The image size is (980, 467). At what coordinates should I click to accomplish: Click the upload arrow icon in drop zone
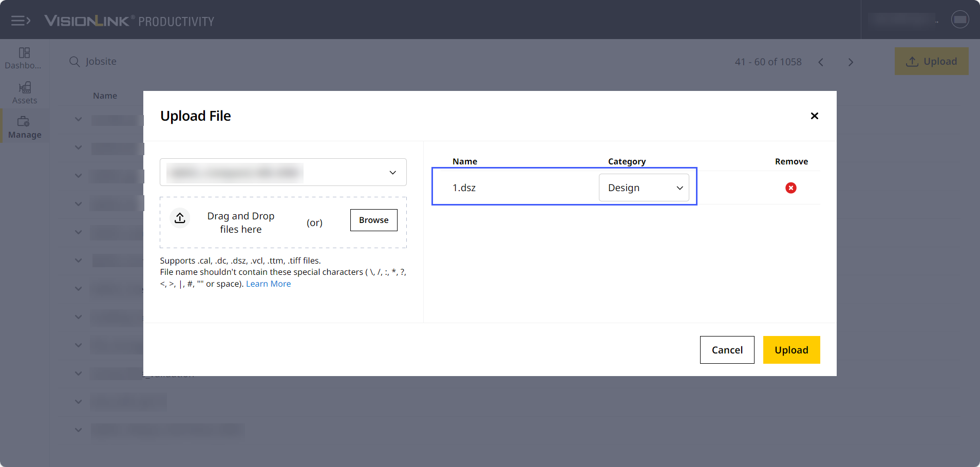tap(180, 218)
